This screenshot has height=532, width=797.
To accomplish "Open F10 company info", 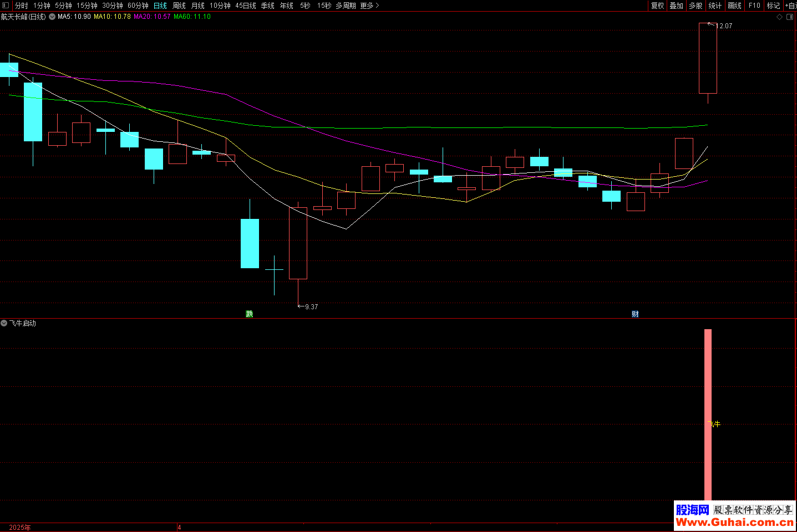I will [x=754, y=6].
